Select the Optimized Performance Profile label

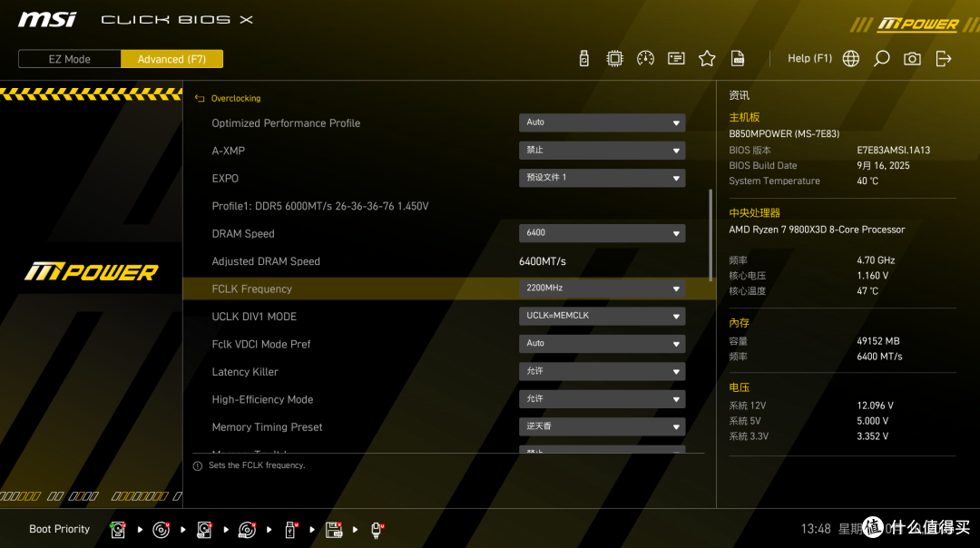click(x=286, y=123)
